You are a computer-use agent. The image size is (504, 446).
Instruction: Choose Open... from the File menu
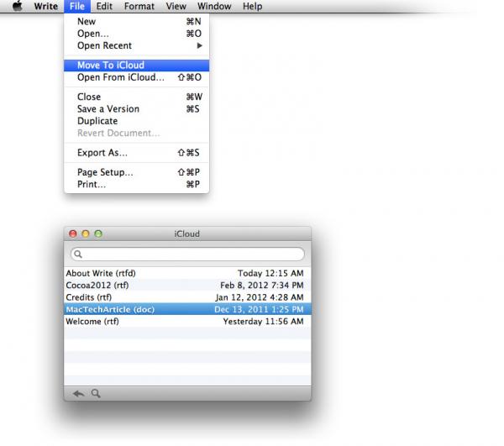[137, 34]
